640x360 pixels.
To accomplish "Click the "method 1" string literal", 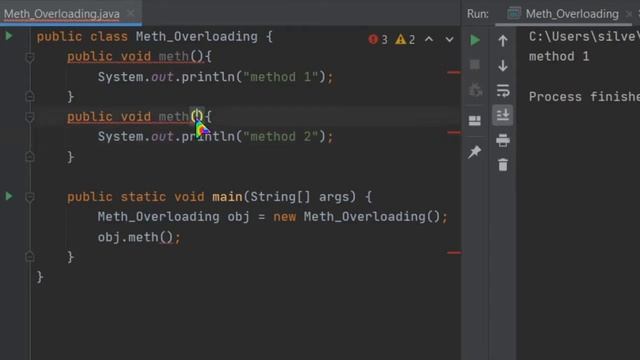I will (281, 77).
